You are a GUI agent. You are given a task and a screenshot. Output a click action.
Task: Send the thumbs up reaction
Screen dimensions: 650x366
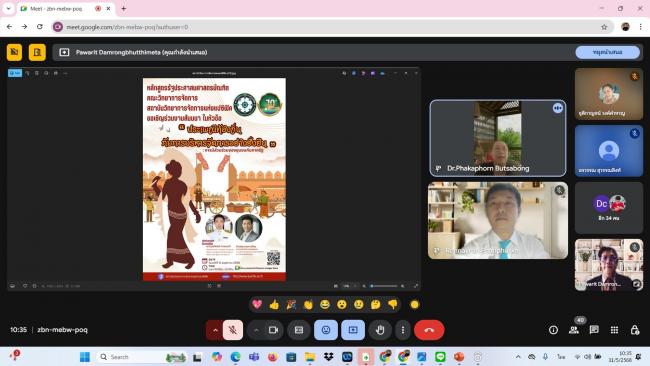274,305
